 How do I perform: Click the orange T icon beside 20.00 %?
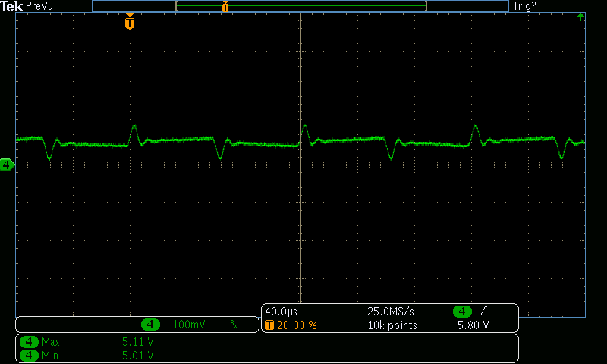269,325
